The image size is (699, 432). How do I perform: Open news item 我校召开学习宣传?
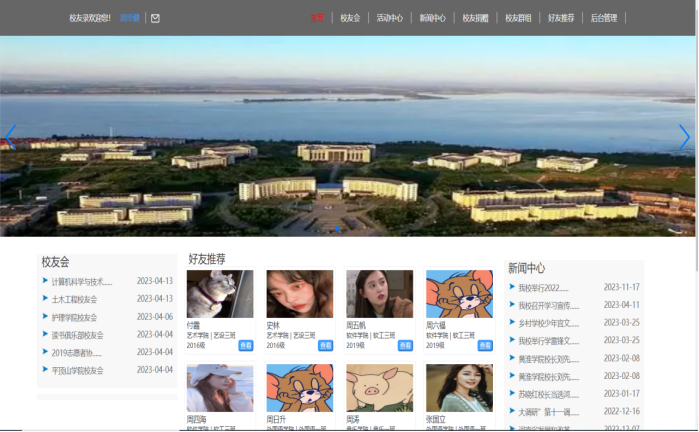[x=548, y=306]
